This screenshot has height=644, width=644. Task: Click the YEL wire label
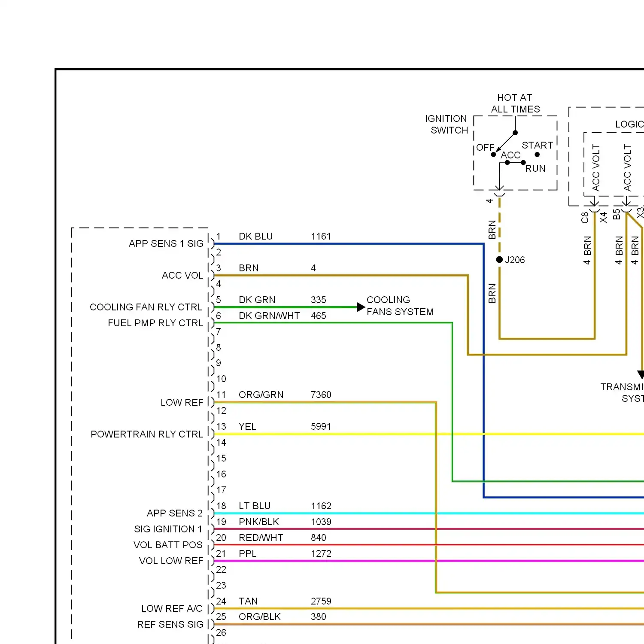(247, 426)
